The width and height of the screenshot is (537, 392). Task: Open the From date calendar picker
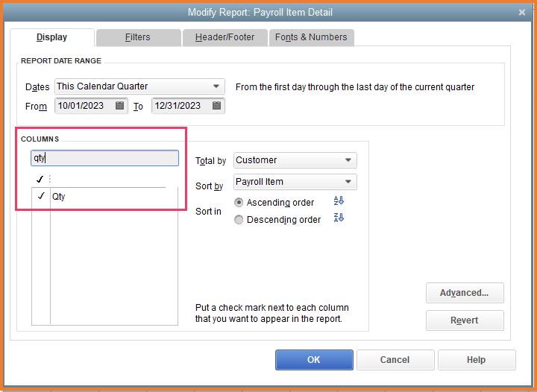coord(120,106)
